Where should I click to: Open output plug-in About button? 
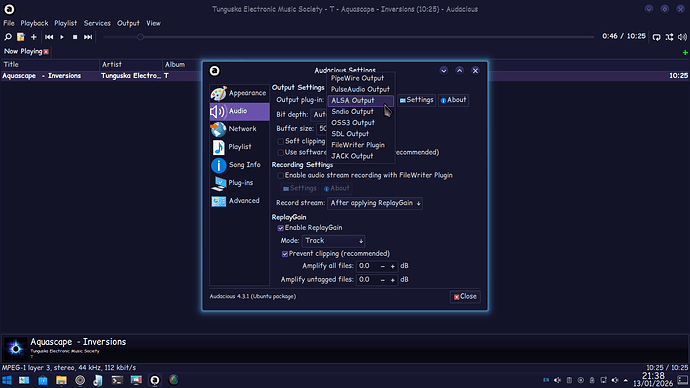(x=453, y=100)
